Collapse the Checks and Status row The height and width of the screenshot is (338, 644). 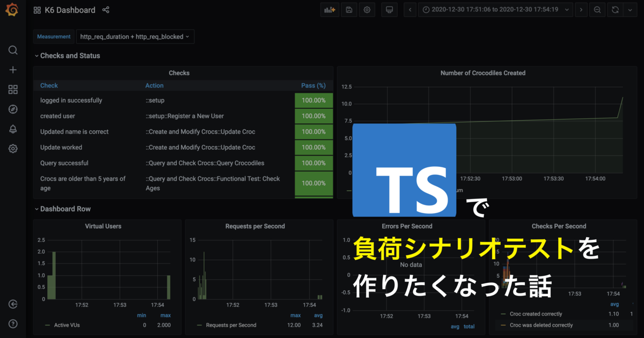tap(67, 56)
